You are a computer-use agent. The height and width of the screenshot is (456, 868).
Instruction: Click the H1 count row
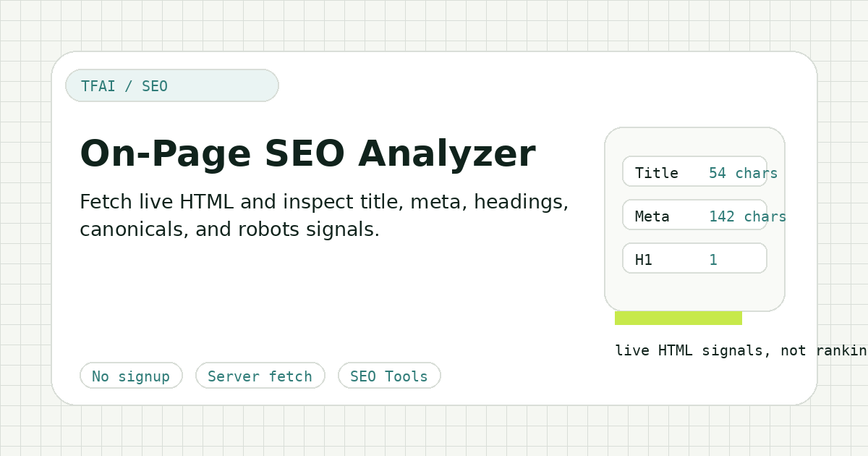(x=694, y=258)
